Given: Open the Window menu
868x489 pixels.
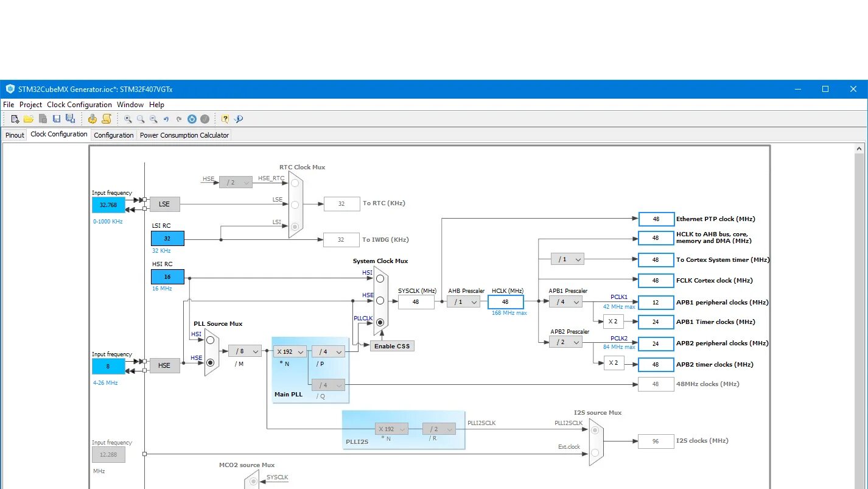Looking at the screenshot, I should (x=130, y=105).
